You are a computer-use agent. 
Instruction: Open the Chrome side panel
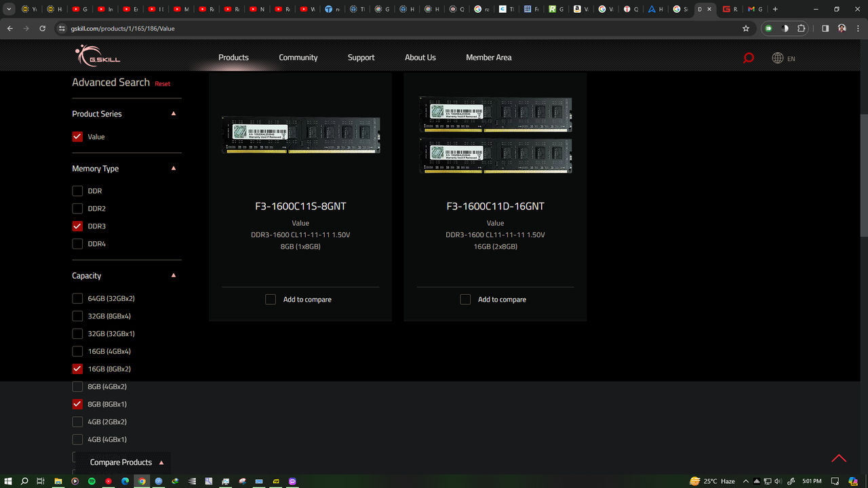tap(825, 28)
